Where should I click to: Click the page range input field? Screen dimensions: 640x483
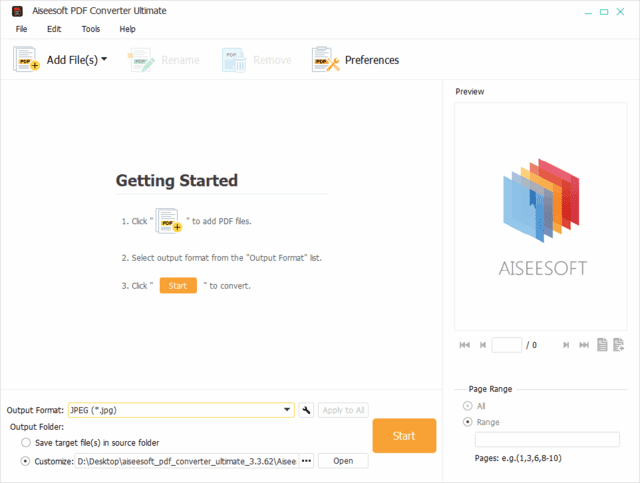tap(547, 439)
